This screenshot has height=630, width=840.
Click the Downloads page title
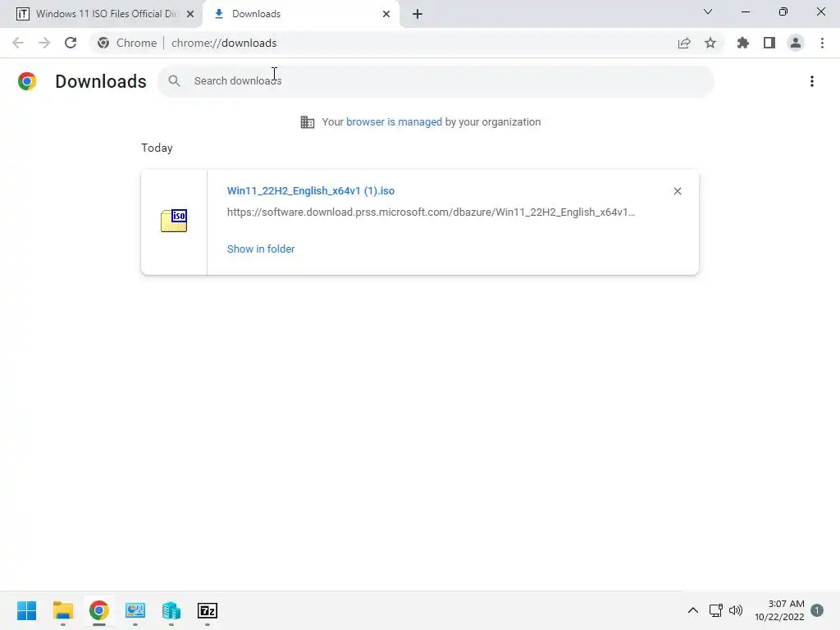point(101,81)
